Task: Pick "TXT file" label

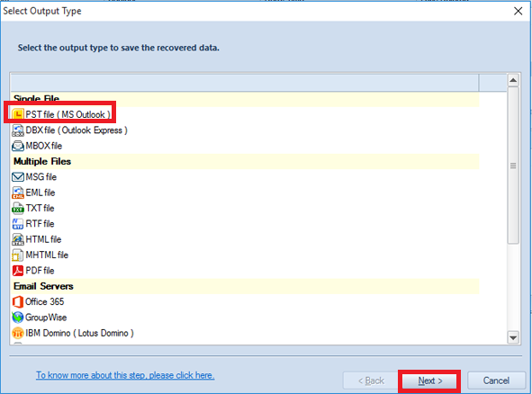Action: (x=40, y=208)
